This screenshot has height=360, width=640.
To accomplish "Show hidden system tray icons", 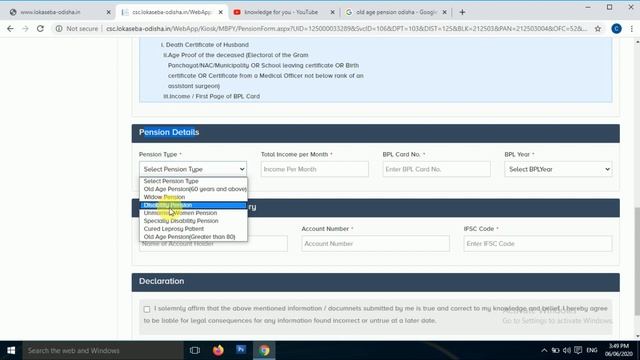I will point(544,350).
